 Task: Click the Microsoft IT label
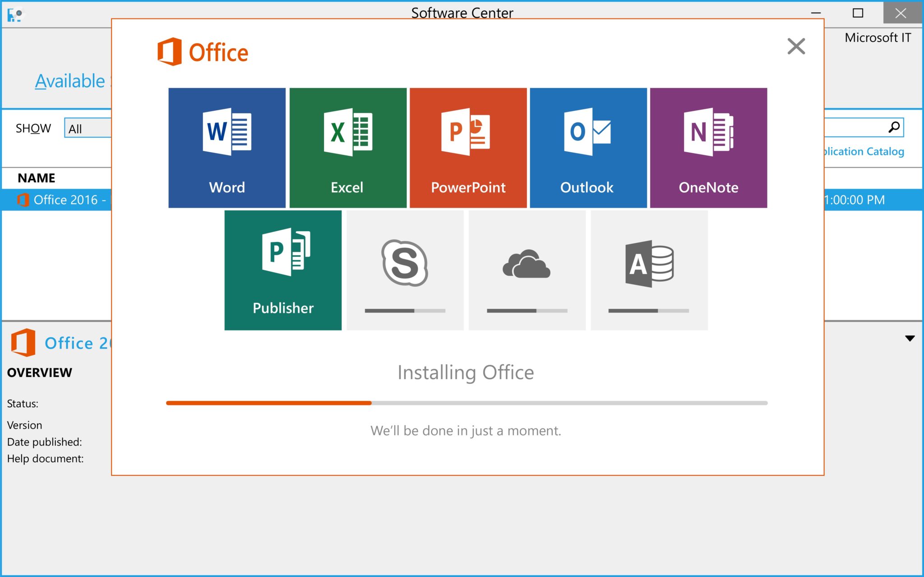click(878, 37)
